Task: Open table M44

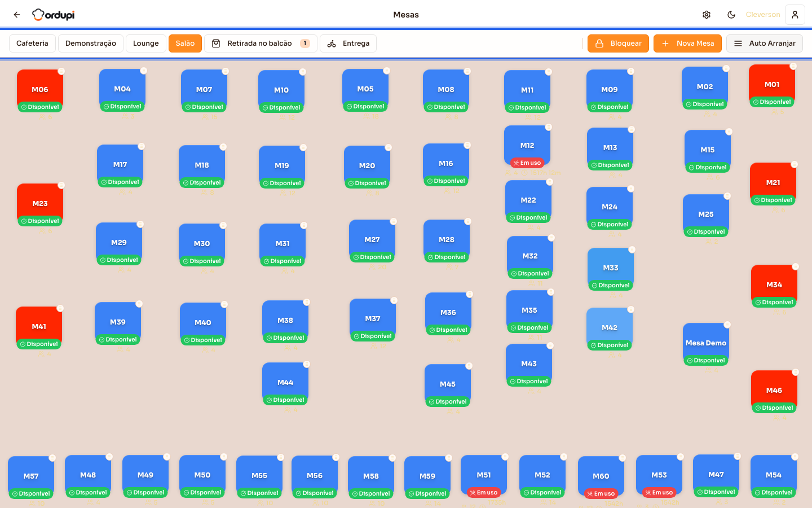Action: pos(285,383)
